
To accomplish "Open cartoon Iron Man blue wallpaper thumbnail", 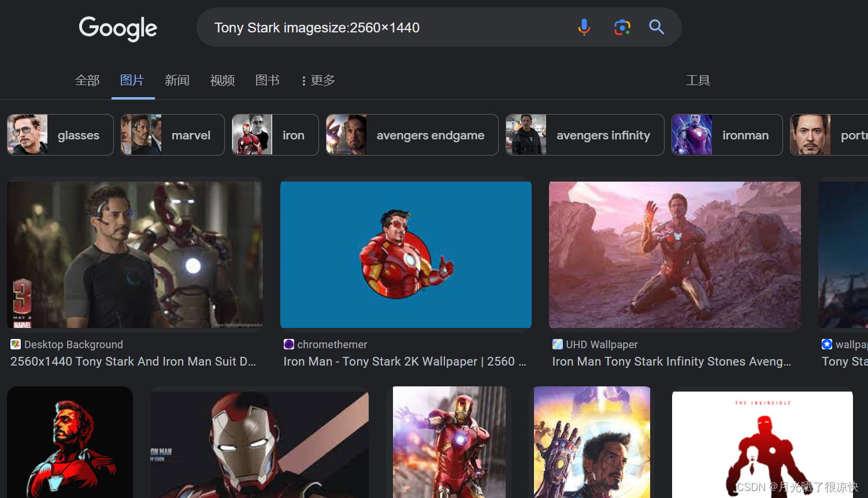I will click(406, 254).
